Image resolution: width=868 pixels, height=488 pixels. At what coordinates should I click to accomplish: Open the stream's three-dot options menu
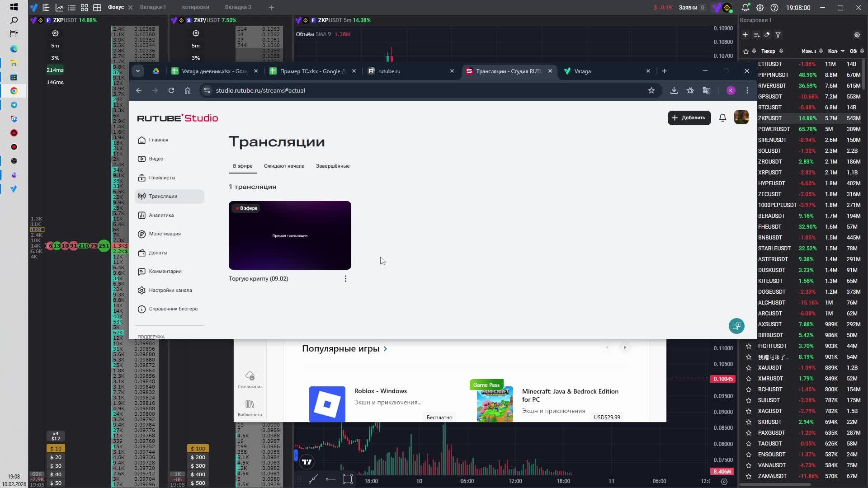click(345, 279)
